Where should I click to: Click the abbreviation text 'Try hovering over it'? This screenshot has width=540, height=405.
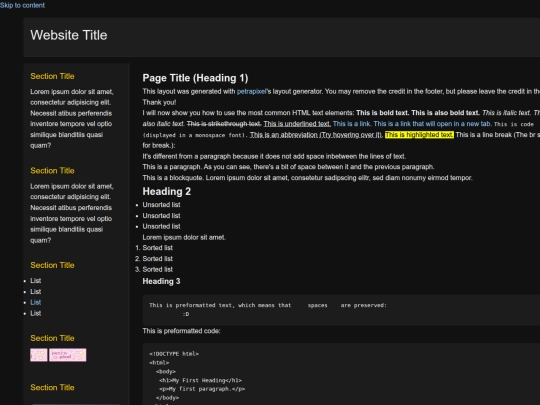click(x=351, y=135)
